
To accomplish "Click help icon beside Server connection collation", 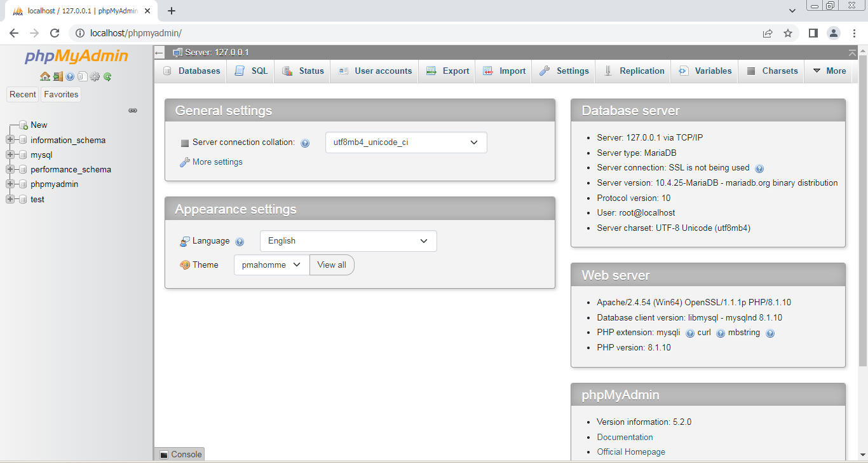I will pos(305,143).
